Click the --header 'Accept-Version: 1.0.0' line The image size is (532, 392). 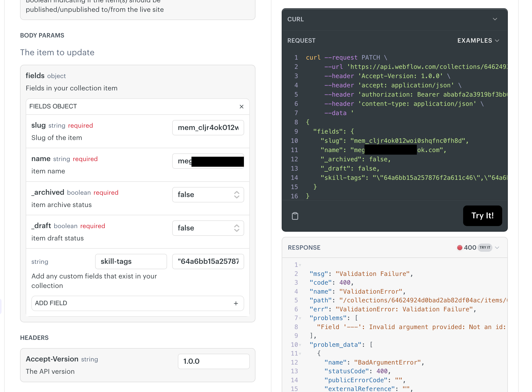(387, 76)
